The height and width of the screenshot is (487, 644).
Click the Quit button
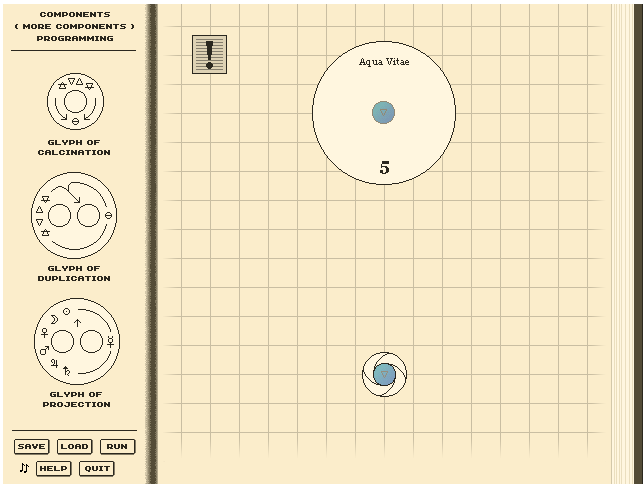click(x=97, y=469)
